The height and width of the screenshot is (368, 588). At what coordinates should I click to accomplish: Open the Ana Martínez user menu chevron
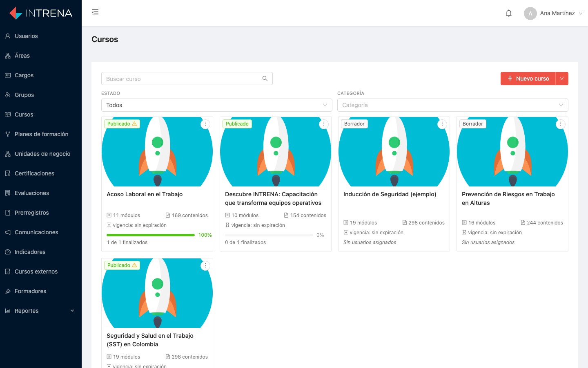[581, 13]
